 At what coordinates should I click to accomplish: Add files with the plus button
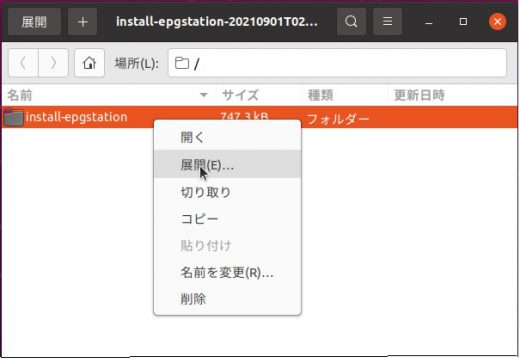[x=82, y=22]
